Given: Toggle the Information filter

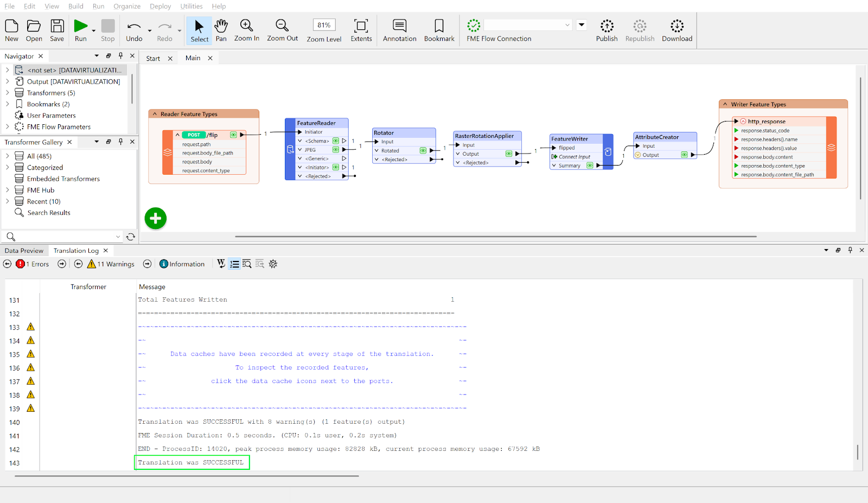Looking at the screenshot, I should tap(182, 264).
